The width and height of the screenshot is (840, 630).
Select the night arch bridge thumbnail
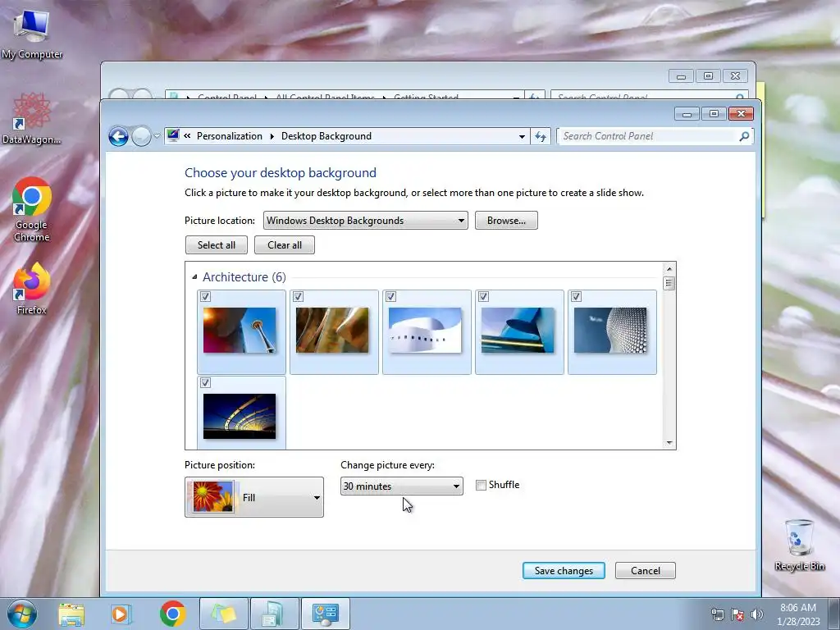click(240, 416)
